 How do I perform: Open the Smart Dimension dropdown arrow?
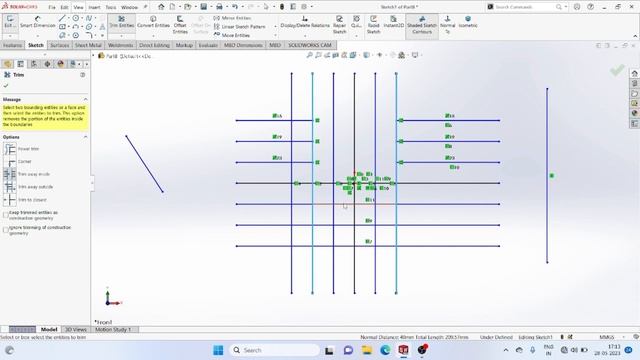coord(38,36)
